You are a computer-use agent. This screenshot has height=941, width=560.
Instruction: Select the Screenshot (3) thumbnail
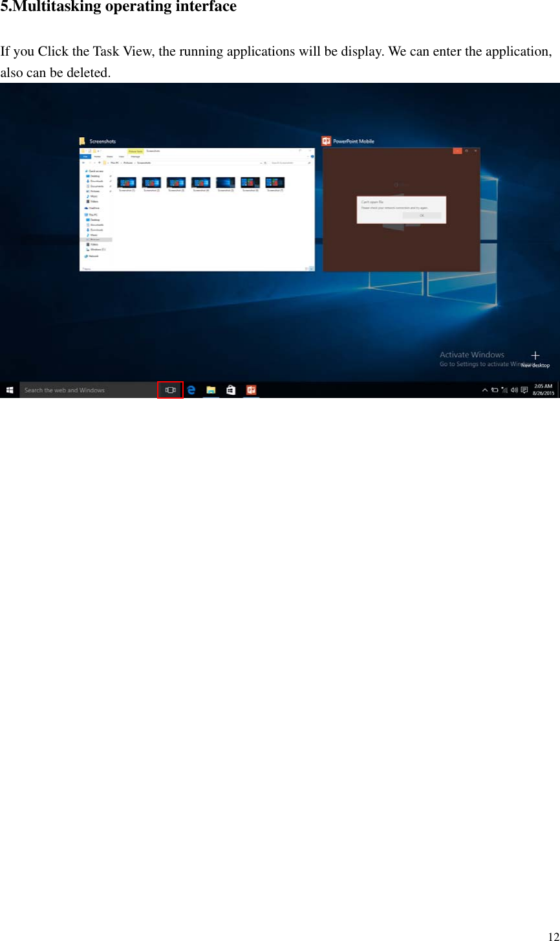click(x=176, y=185)
